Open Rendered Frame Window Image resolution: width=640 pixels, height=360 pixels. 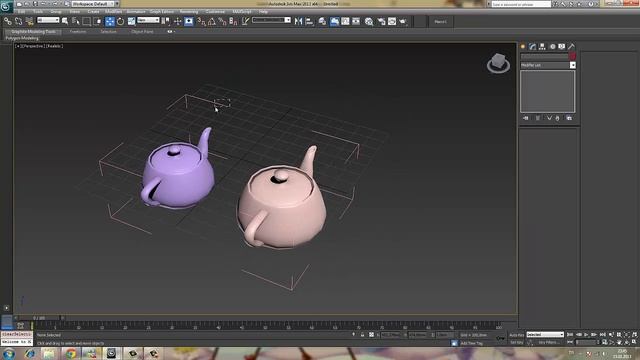(392, 21)
